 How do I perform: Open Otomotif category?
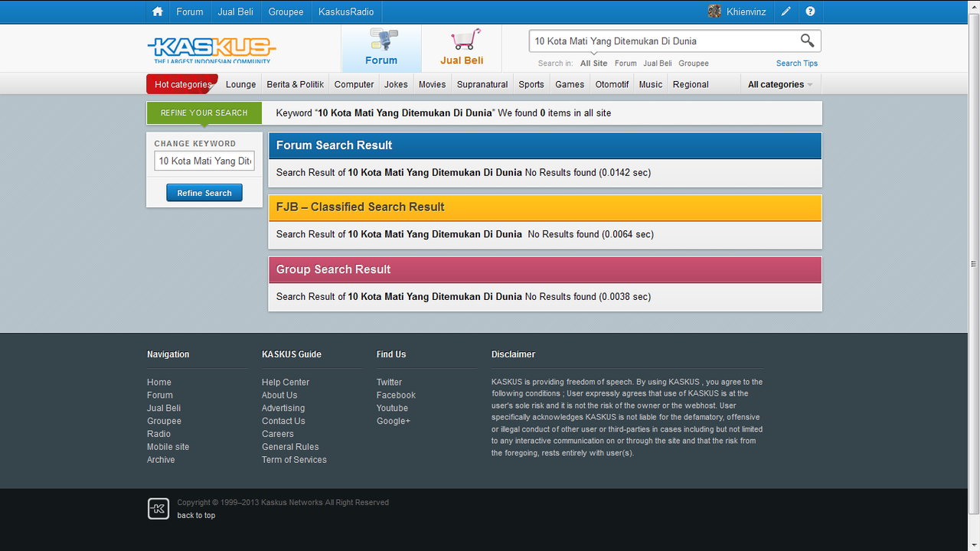[612, 84]
